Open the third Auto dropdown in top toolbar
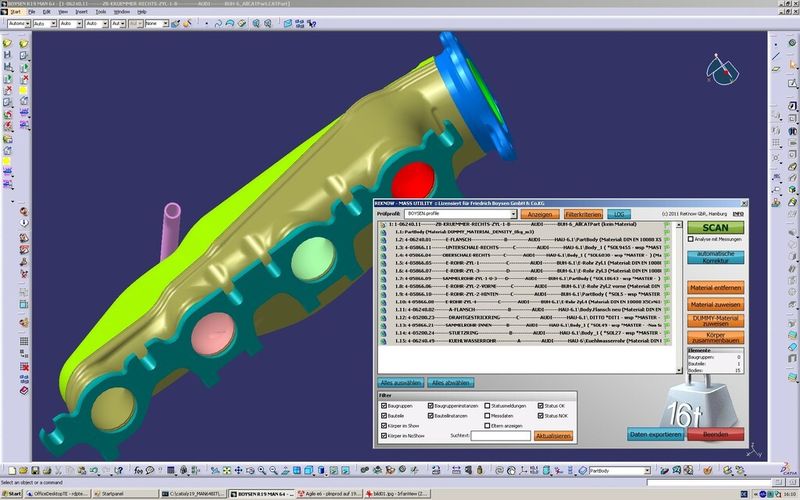Image resolution: width=800 pixels, height=500 pixels. (79, 23)
